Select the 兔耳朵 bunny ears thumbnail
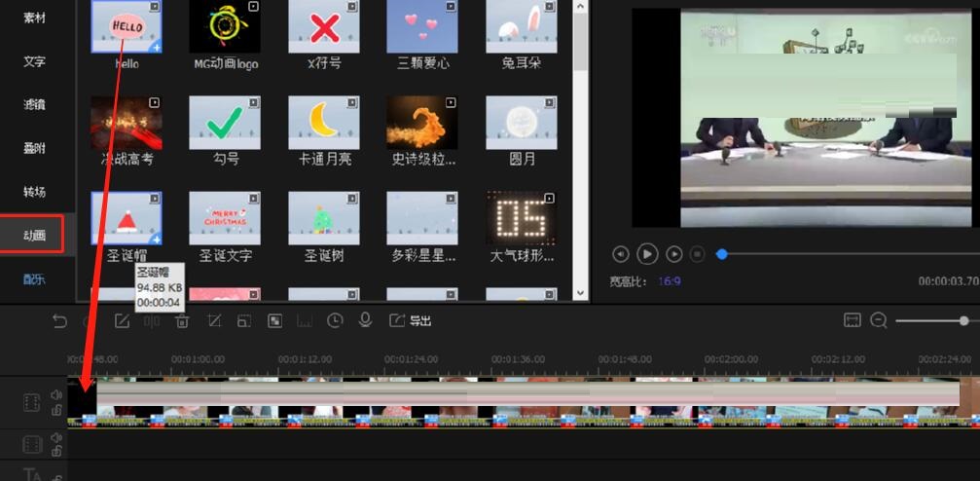The width and height of the screenshot is (980, 481). coord(522,26)
